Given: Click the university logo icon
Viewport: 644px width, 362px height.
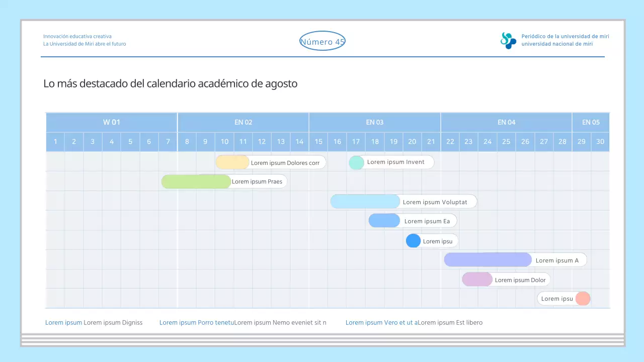Looking at the screenshot, I should (x=508, y=40).
